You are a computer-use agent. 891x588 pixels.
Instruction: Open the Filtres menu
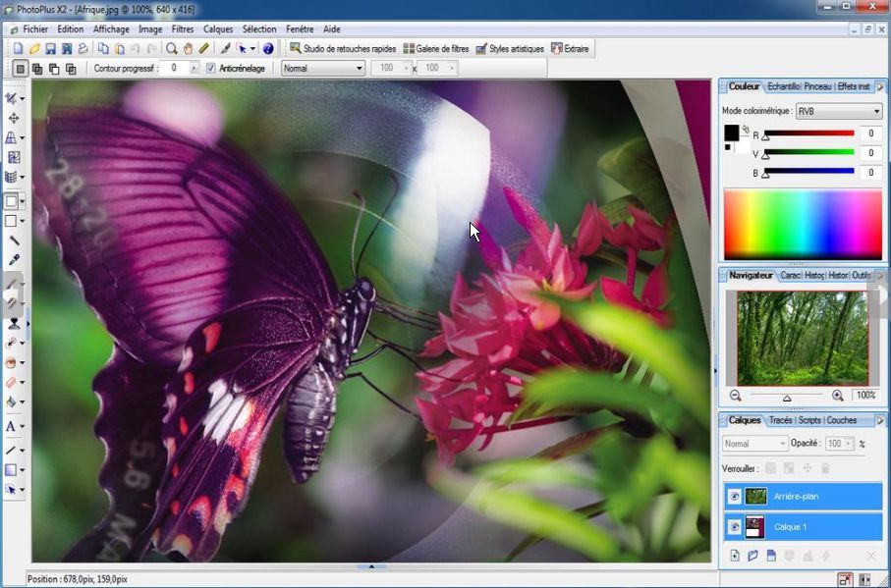pos(183,29)
